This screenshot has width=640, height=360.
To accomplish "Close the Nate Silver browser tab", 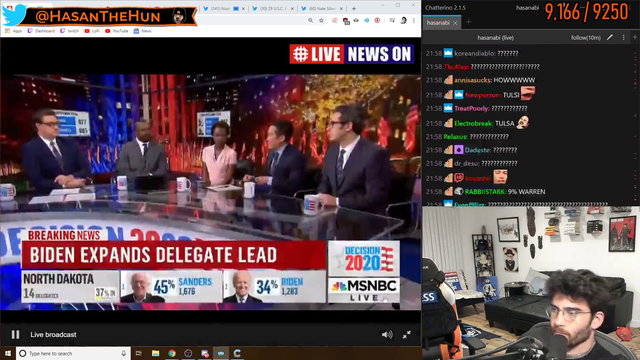I will click(341, 9).
